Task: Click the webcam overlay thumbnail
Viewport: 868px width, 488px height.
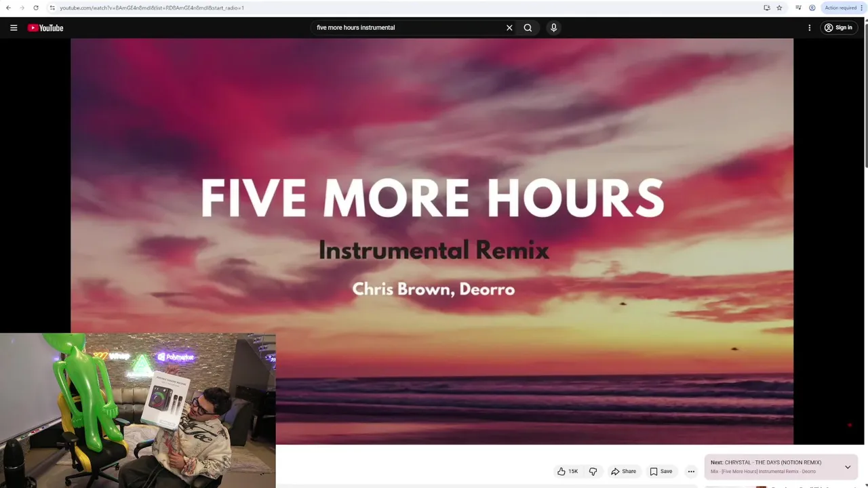Action: 138,410
